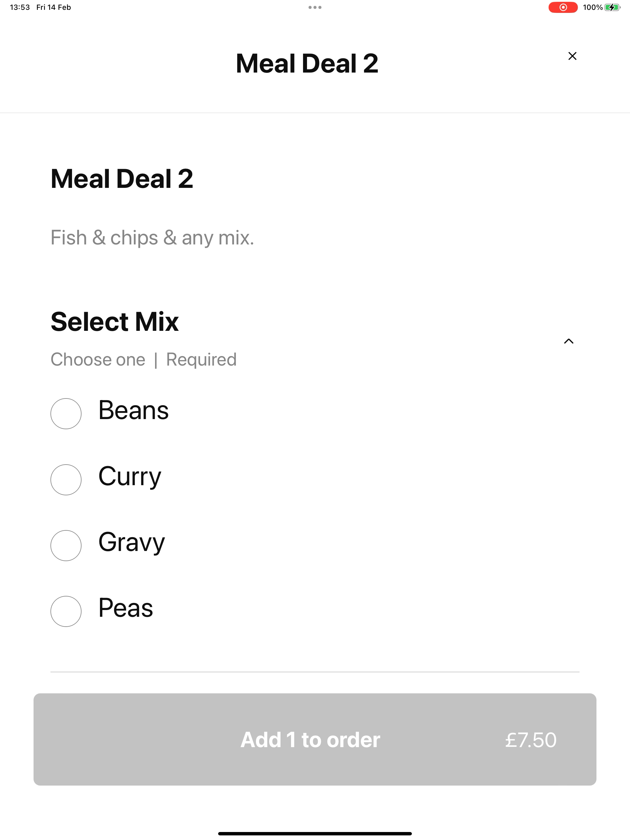The width and height of the screenshot is (630, 840).
Task: Choose the Curry mix option
Action: pyautogui.click(x=66, y=480)
